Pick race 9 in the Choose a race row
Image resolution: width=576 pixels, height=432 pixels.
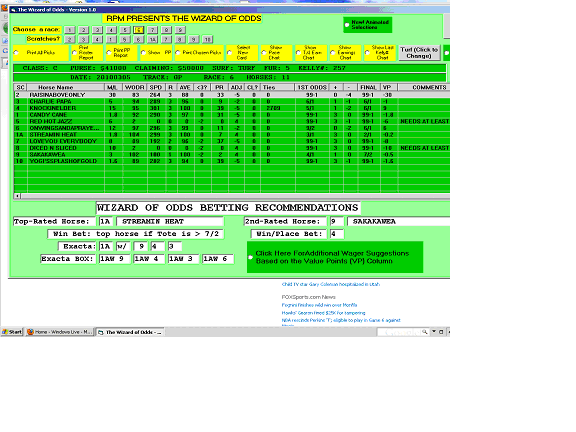pyautogui.click(x=180, y=30)
